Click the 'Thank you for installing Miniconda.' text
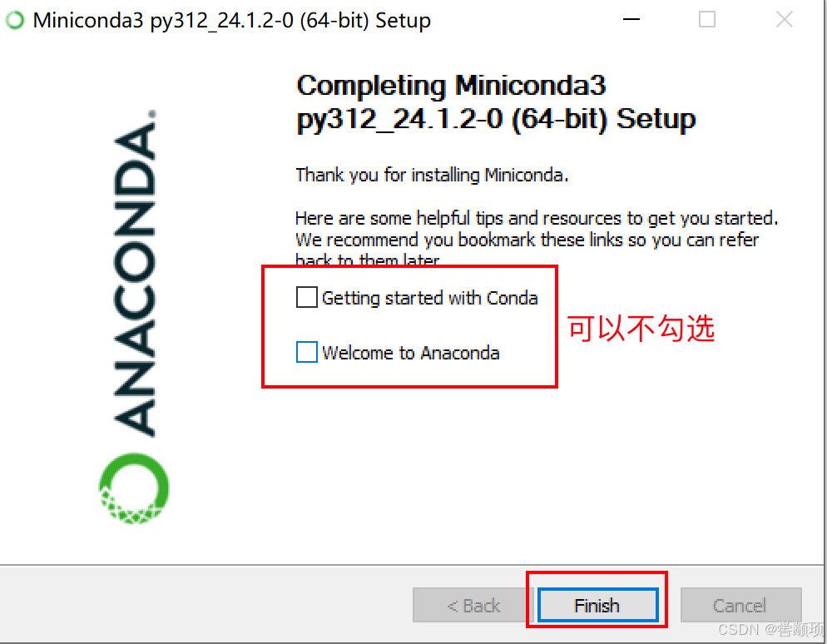The width and height of the screenshot is (827, 644). (x=432, y=175)
